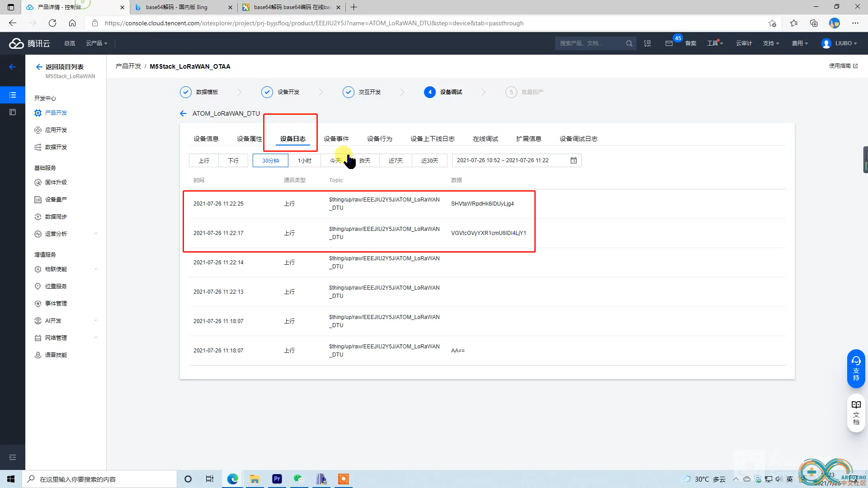868x488 pixels.
Task: Select the 1小时 time range
Action: point(304,160)
